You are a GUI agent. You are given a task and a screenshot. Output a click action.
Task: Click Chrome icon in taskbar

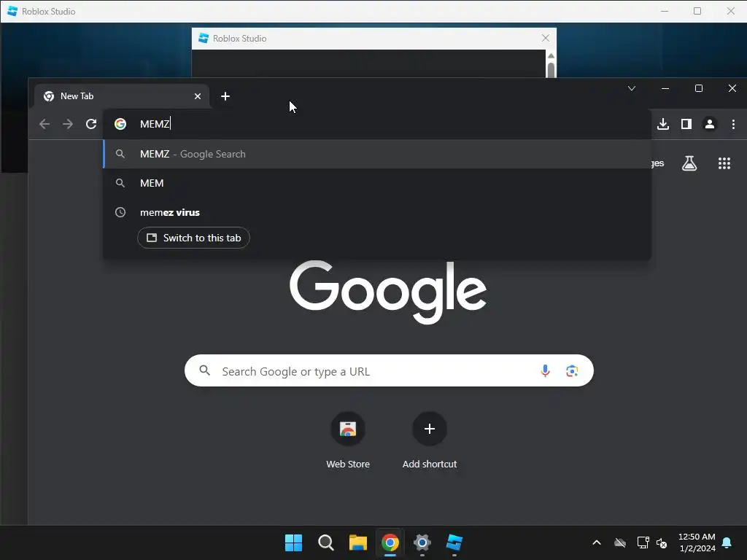[x=390, y=542]
